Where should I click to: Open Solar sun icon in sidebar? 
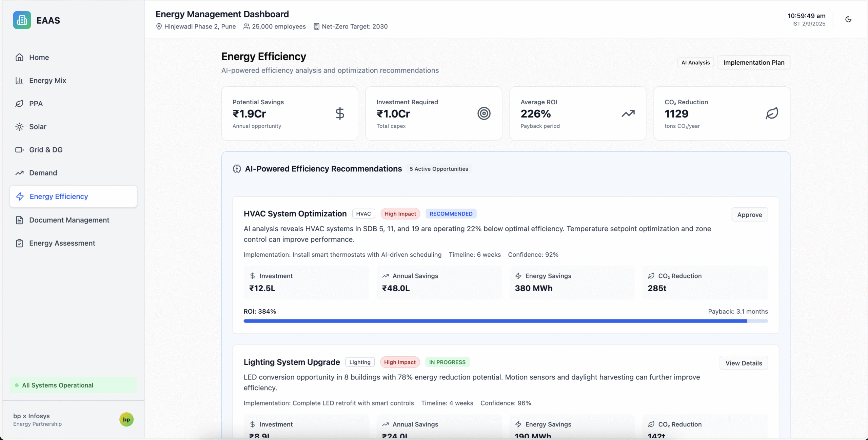coord(19,127)
